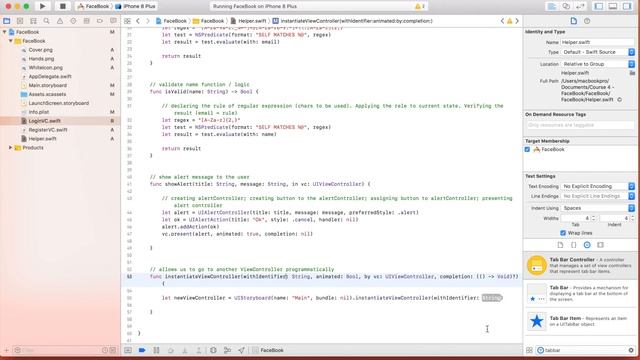Toggle breakpoints activation in debug bar
Screen dimensions: 640x360
[142, 350]
